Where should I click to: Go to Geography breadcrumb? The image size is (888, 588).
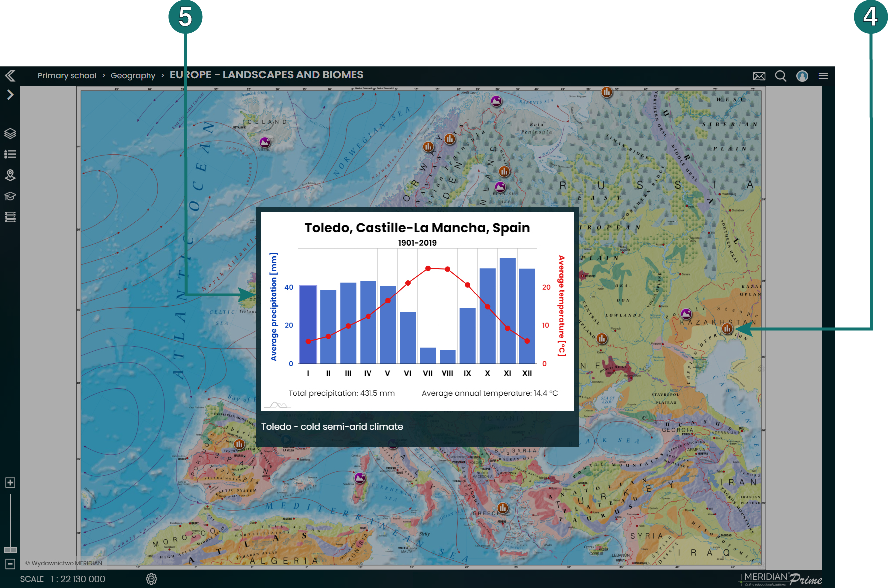(x=133, y=76)
